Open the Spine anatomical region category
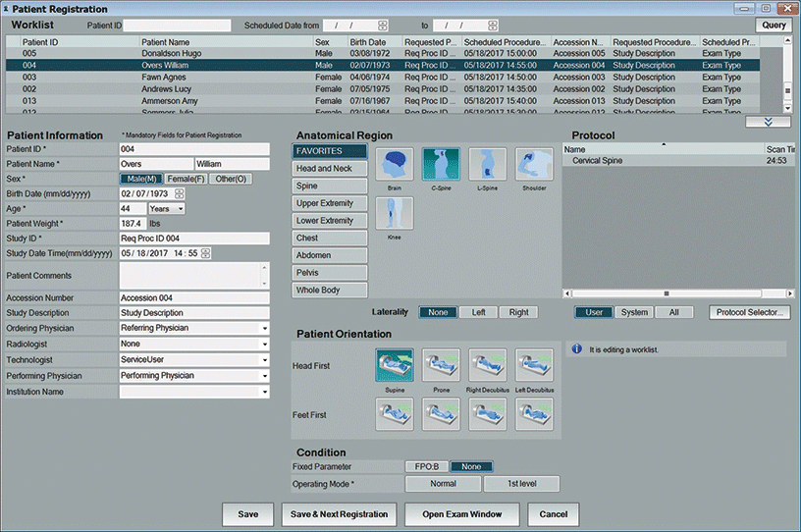 (330, 186)
